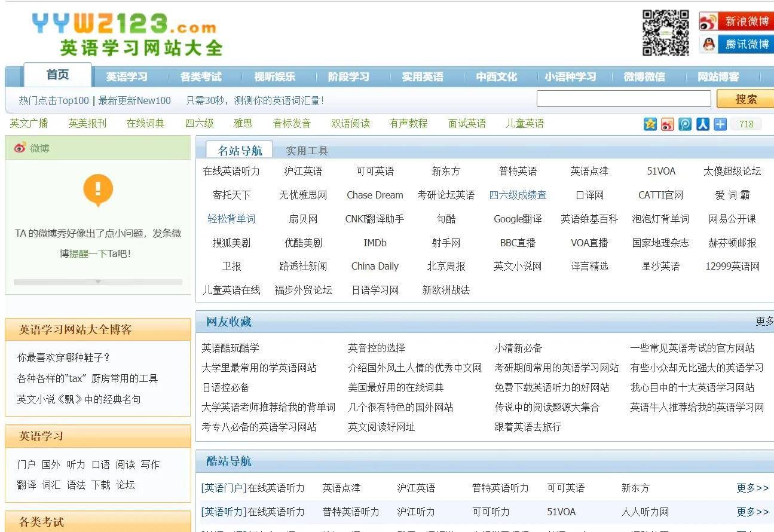Open blog post 英文小说《飘》中的经典名句
The height and width of the screenshot is (532, 774).
[x=79, y=399]
